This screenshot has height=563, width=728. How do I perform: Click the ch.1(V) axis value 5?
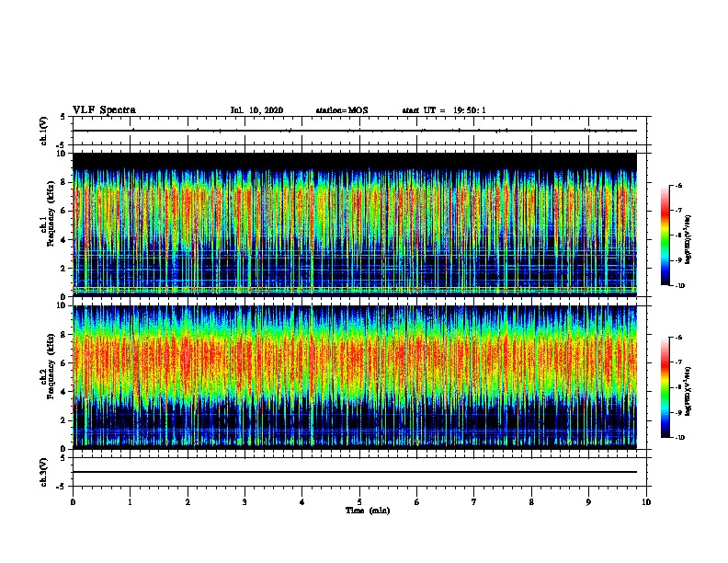point(63,117)
